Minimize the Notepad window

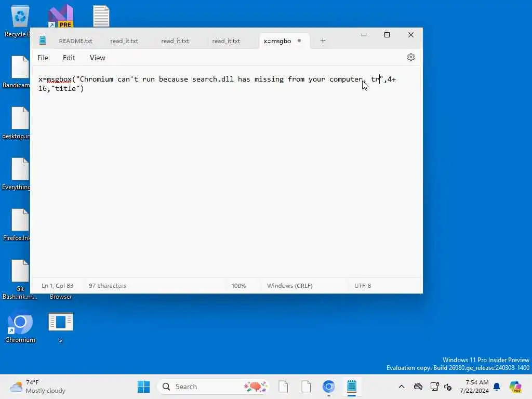click(363, 35)
